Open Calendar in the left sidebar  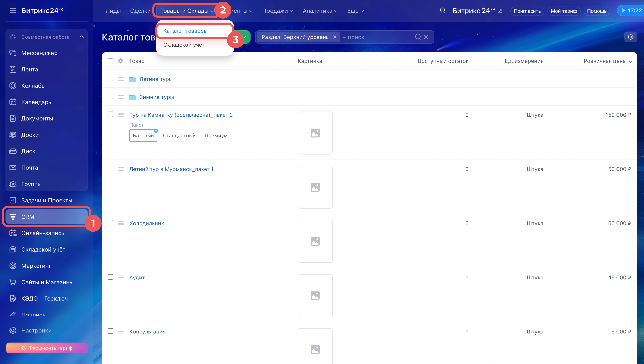tap(36, 102)
